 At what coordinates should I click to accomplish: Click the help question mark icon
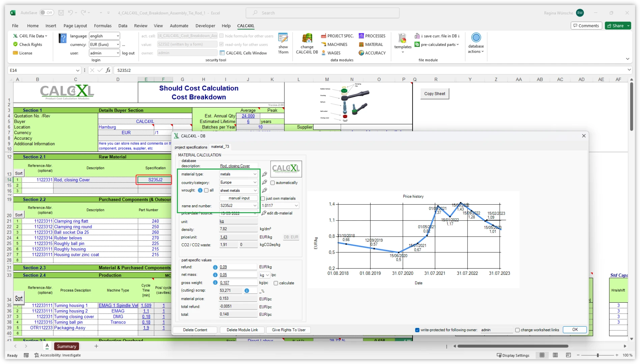click(x=62, y=38)
